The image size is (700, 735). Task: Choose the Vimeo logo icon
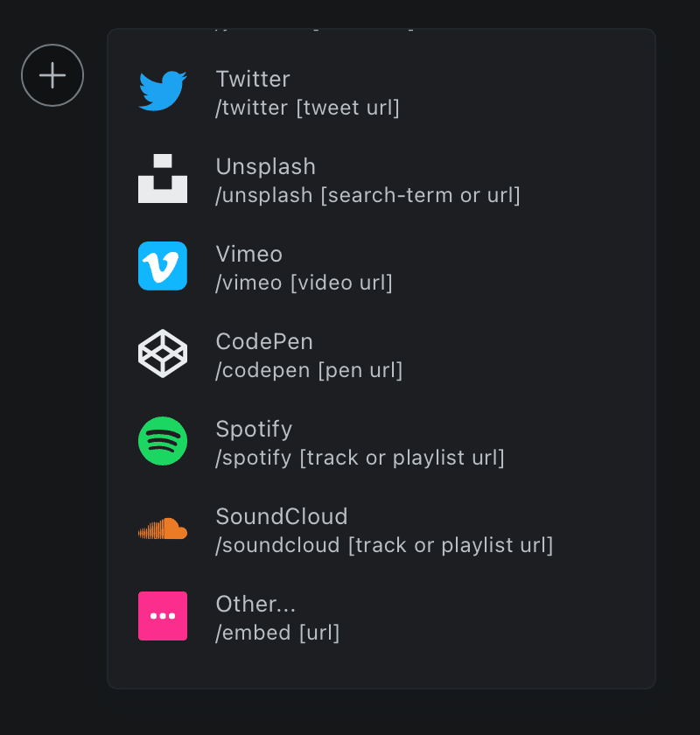point(163,266)
